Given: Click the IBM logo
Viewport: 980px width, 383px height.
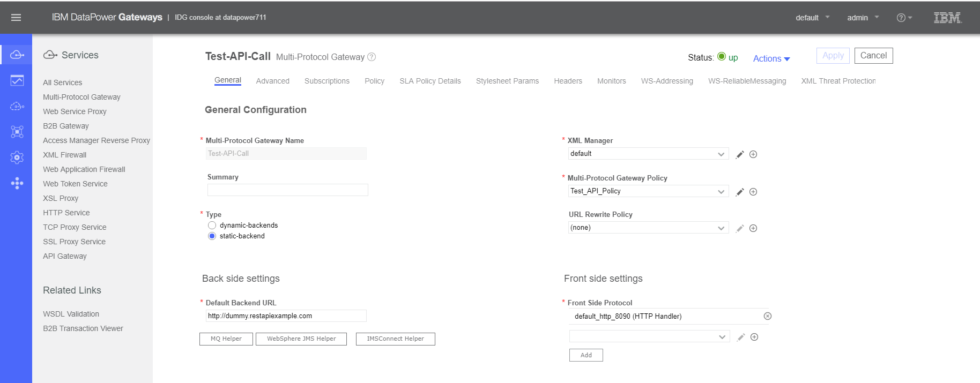Looking at the screenshot, I should [x=947, y=18].
